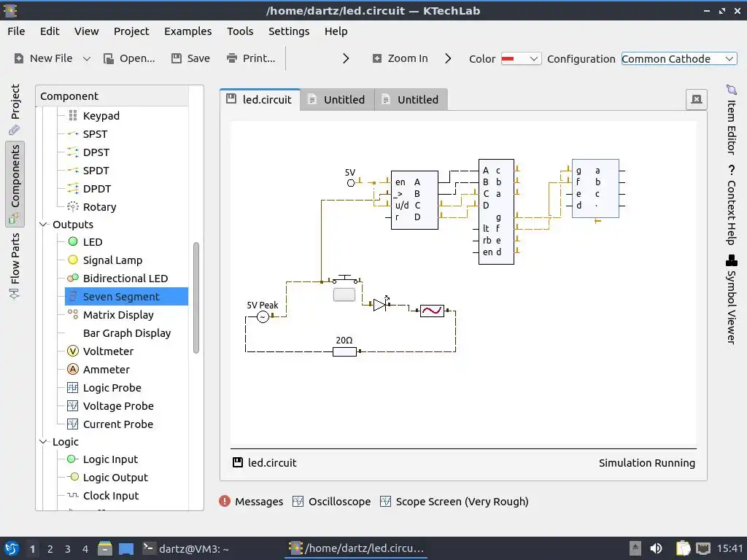Choose the Signal Lamp output component
This screenshot has height=560, width=747.
tap(112, 260)
